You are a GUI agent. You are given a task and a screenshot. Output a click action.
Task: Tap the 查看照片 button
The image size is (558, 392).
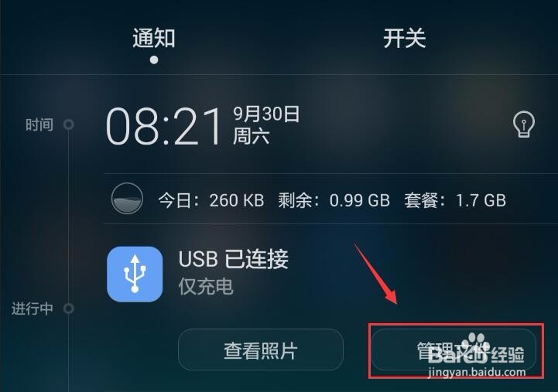click(x=261, y=350)
